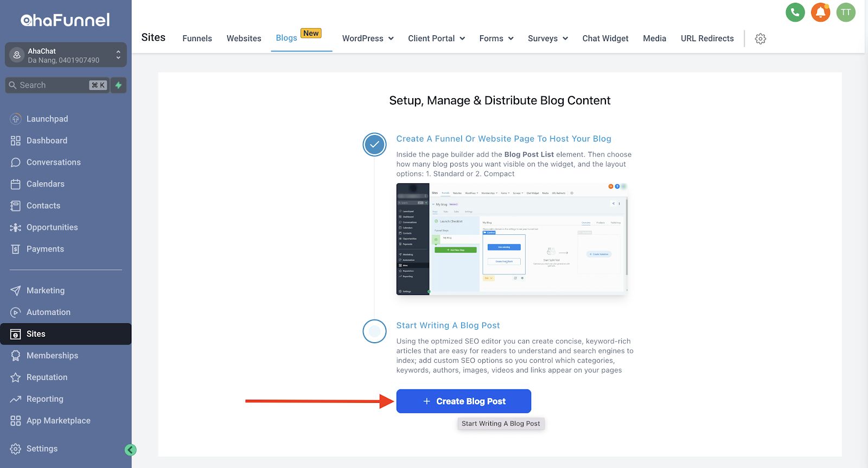This screenshot has width=868, height=468.
Task: Click the Calendars icon in sidebar
Action: [16, 184]
